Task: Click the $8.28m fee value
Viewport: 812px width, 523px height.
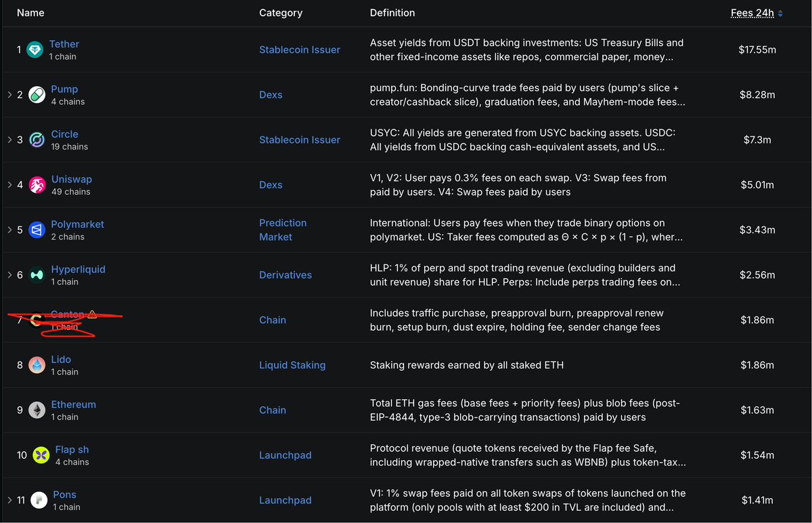Action: (x=757, y=95)
